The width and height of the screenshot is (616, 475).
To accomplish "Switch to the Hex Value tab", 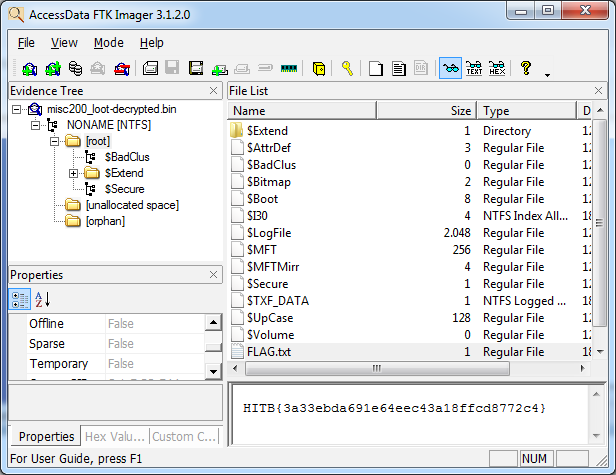I will [114, 436].
